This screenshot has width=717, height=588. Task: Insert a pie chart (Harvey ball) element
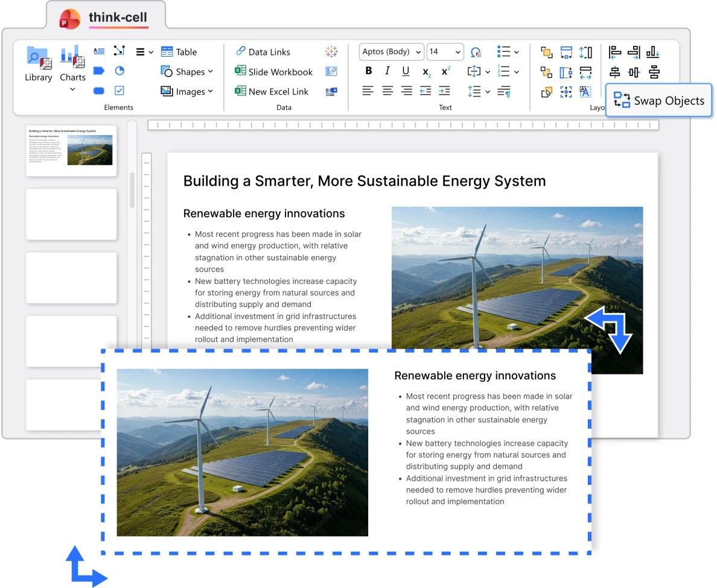coord(119,71)
